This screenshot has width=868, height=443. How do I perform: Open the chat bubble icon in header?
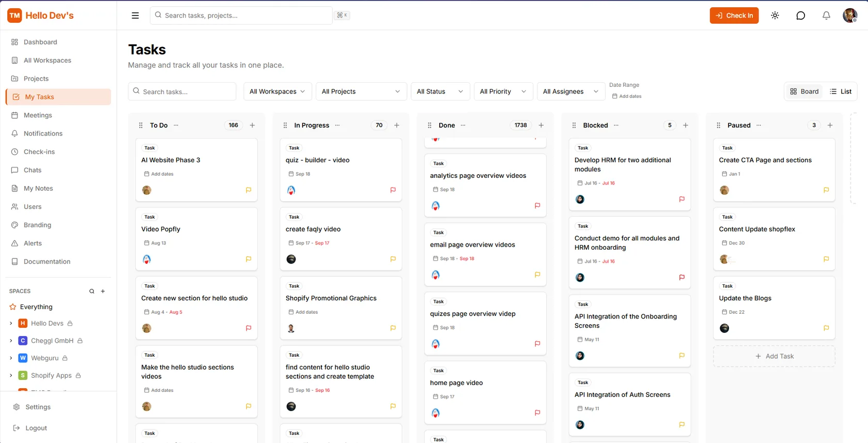pyautogui.click(x=801, y=16)
